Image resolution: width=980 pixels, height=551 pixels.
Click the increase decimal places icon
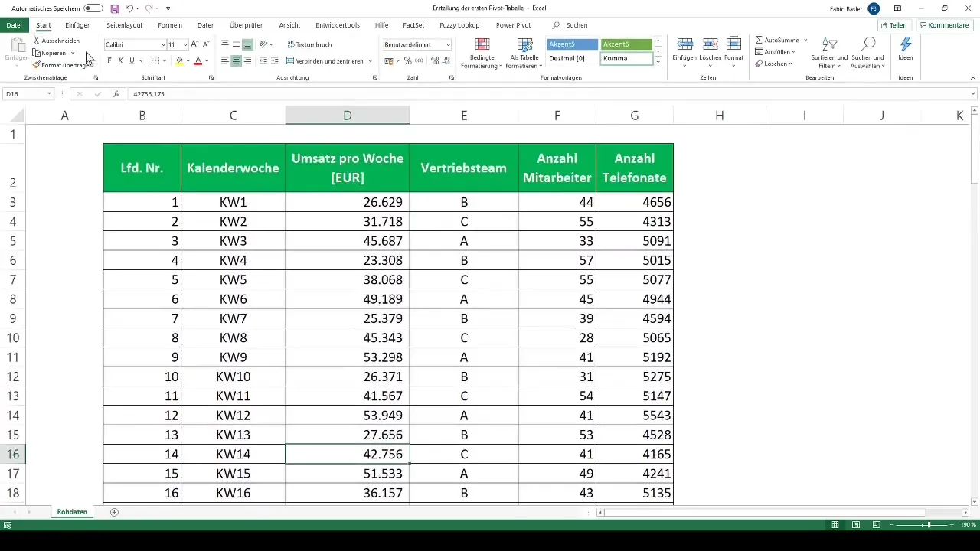pyautogui.click(x=434, y=60)
